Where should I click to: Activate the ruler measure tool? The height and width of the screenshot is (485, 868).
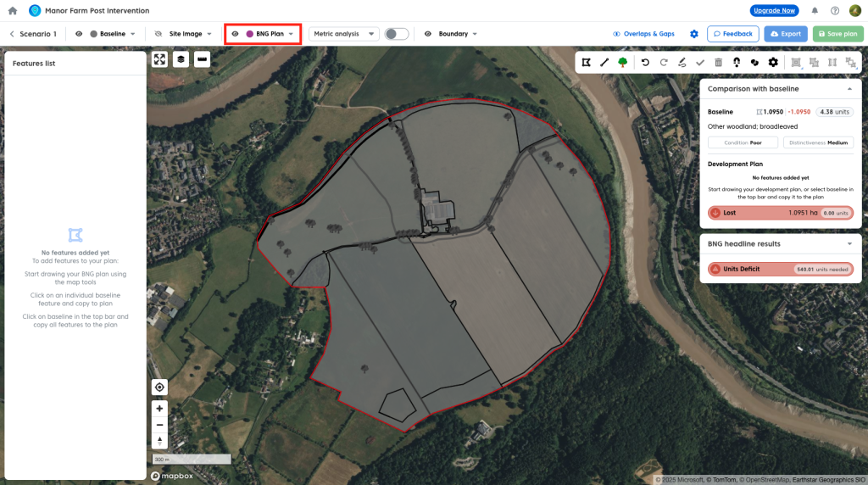(202, 59)
